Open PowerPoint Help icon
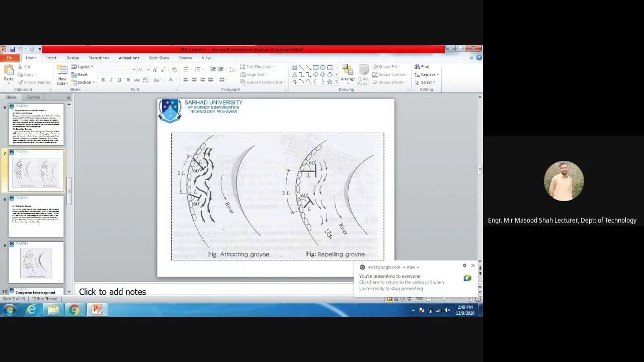Image resolution: width=644 pixels, height=362 pixels. 478,58
